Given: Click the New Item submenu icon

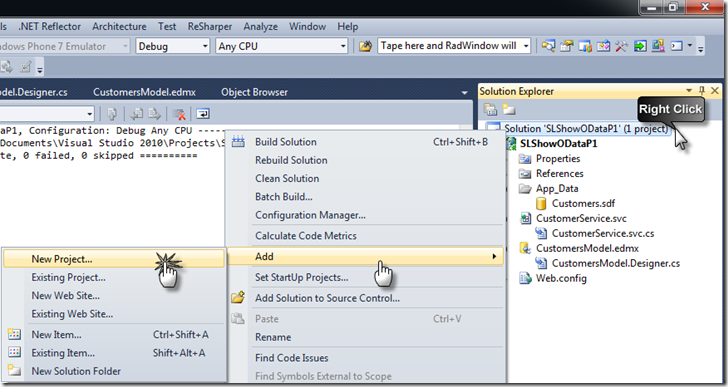Looking at the screenshot, I should [x=14, y=334].
